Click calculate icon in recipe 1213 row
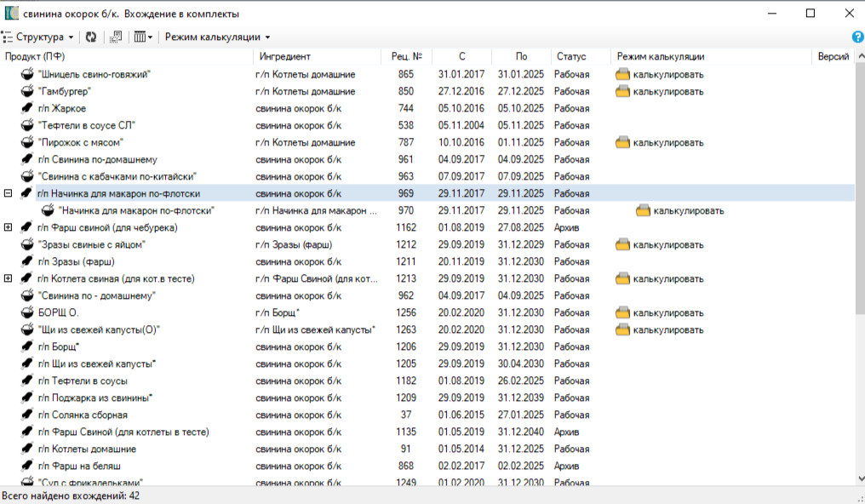The width and height of the screenshot is (865, 504). coord(622,279)
